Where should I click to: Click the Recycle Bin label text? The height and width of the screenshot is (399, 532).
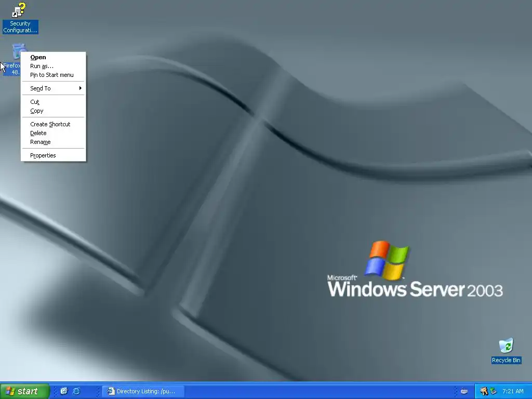(x=506, y=361)
